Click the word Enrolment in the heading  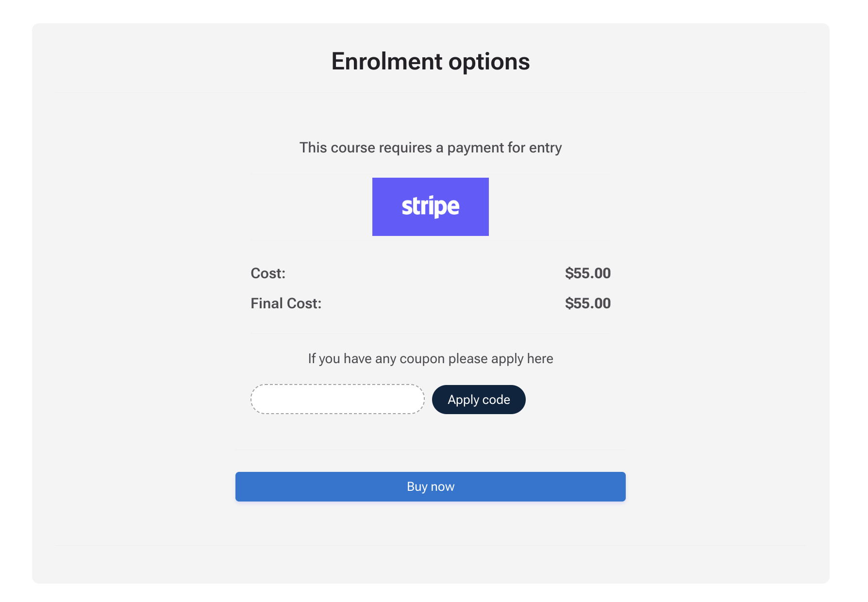387,62
